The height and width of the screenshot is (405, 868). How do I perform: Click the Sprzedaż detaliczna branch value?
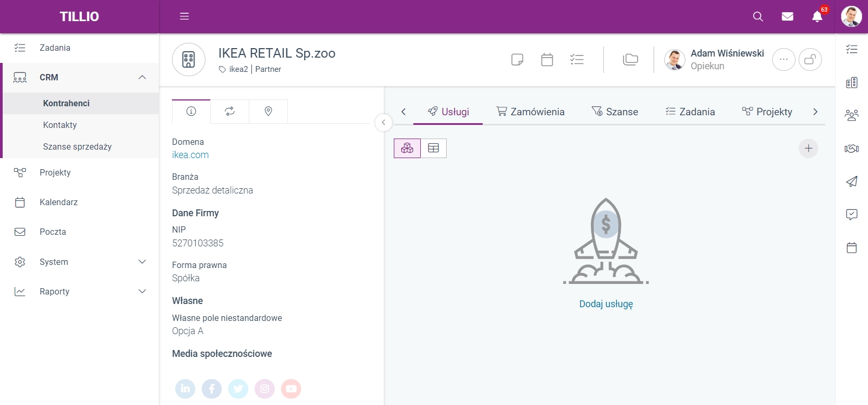coord(212,190)
